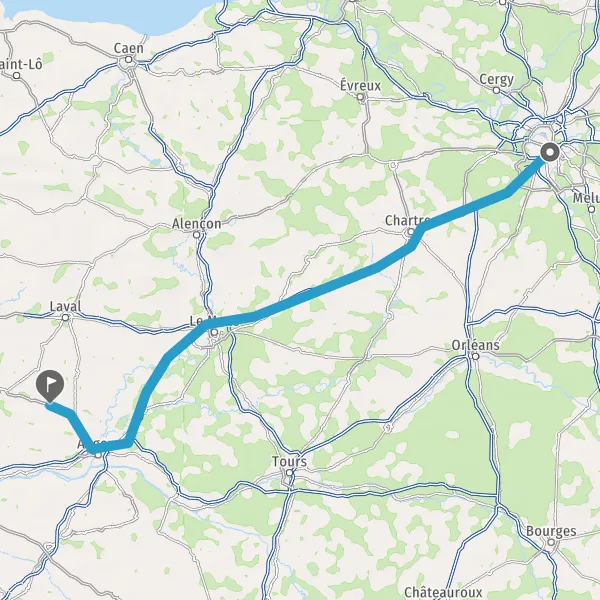Click the Le Mans city dot
This screenshot has width=600, height=600.
[x=215, y=332]
